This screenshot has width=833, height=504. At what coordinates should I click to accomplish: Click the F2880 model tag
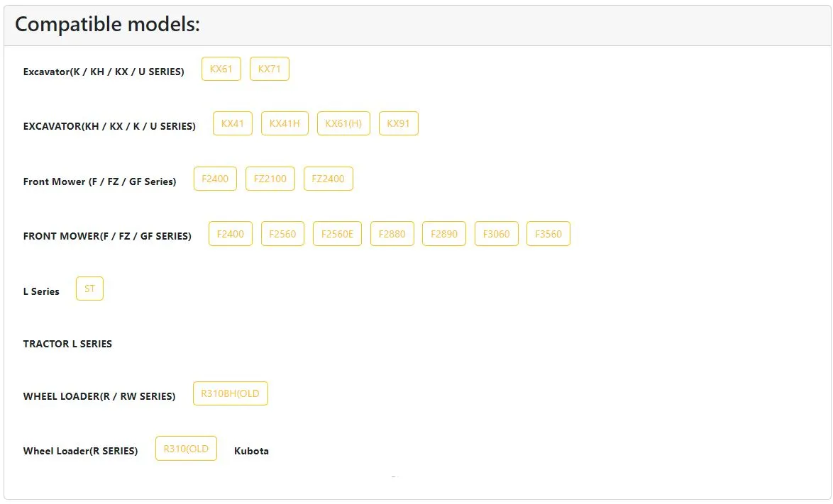pos(392,234)
